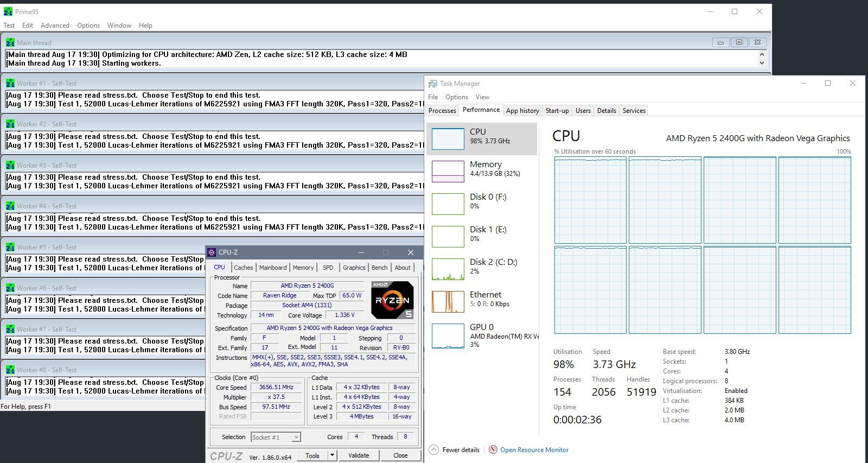The height and width of the screenshot is (463, 868).
Task: Select the Memory performance item
Action: coord(482,171)
